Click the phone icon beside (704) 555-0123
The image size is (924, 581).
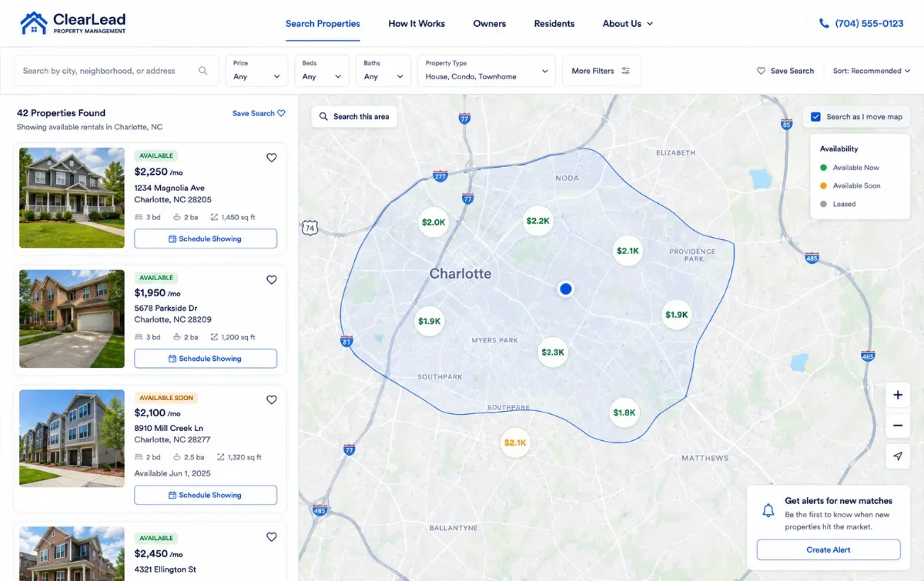point(824,24)
